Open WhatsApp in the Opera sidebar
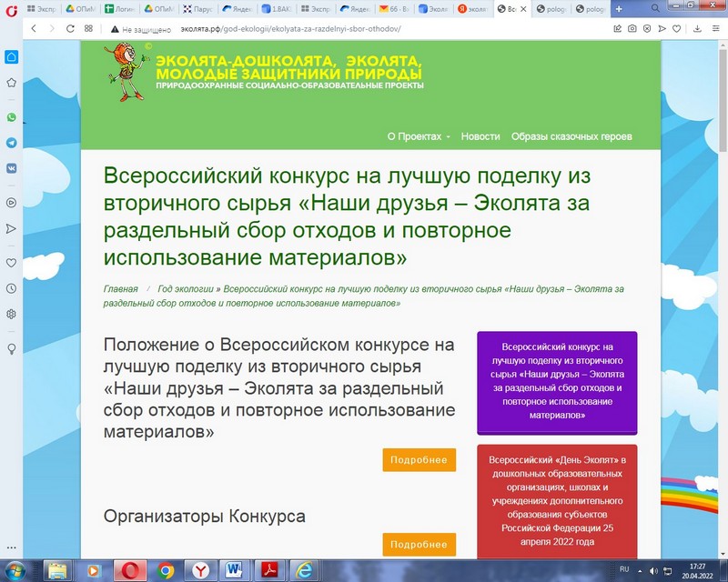 click(11, 117)
